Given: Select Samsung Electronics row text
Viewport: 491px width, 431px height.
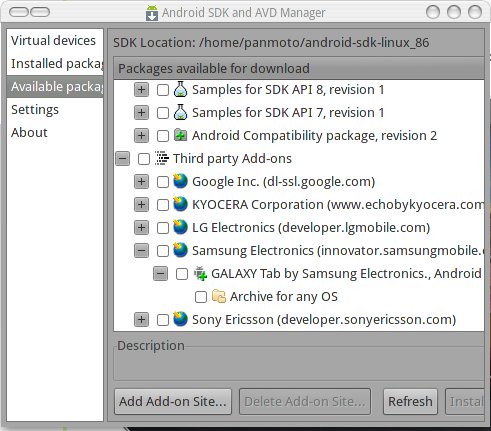Looking at the screenshot, I should click(x=338, y=251).
